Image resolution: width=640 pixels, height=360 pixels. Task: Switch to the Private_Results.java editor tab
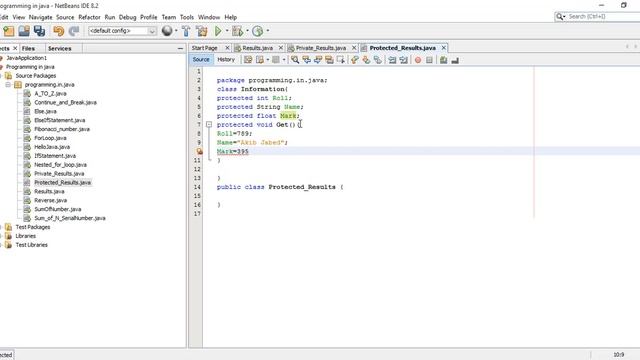(321, 48)
